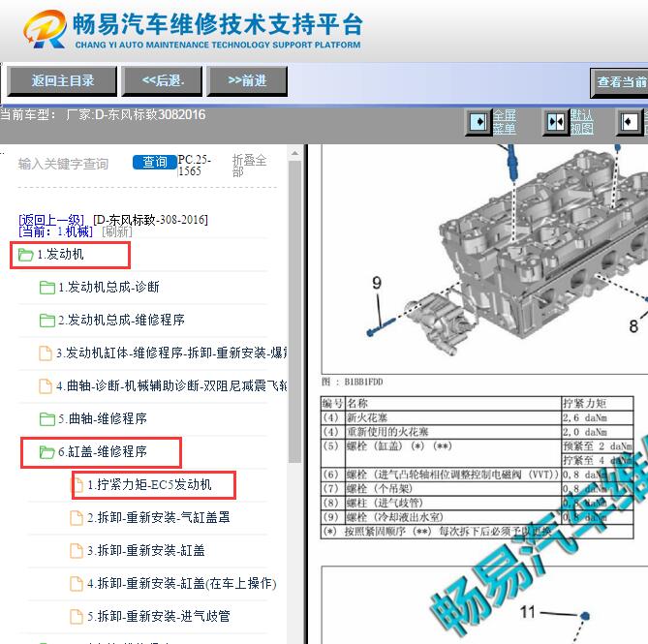Click the 螺栓 (缸盖) table row

477,453
